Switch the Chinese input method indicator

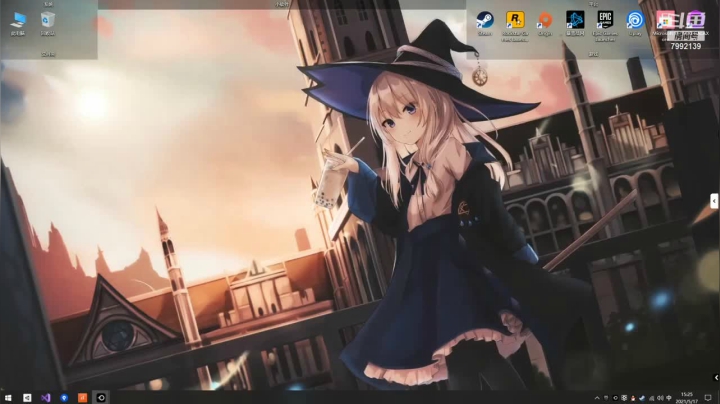pos(669,398)
